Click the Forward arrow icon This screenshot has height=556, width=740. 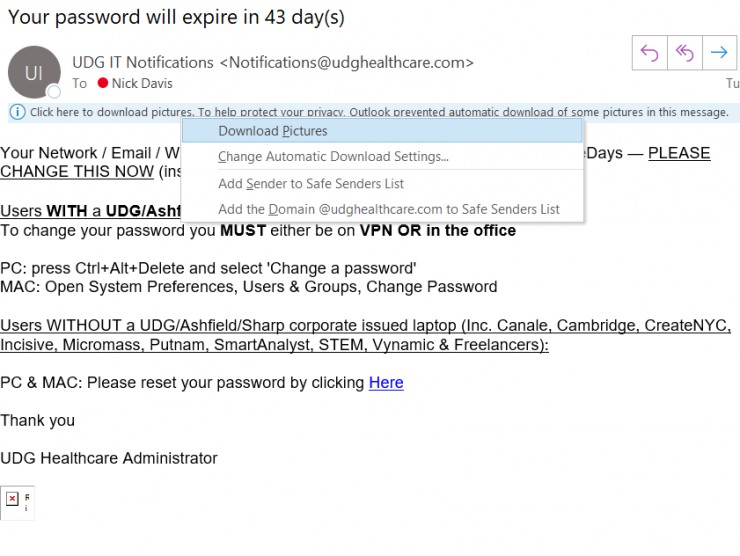(x=718, y=53)
